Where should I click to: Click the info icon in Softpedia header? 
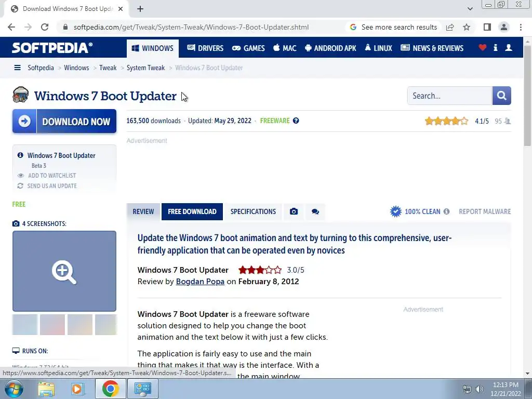coord(495,48)
